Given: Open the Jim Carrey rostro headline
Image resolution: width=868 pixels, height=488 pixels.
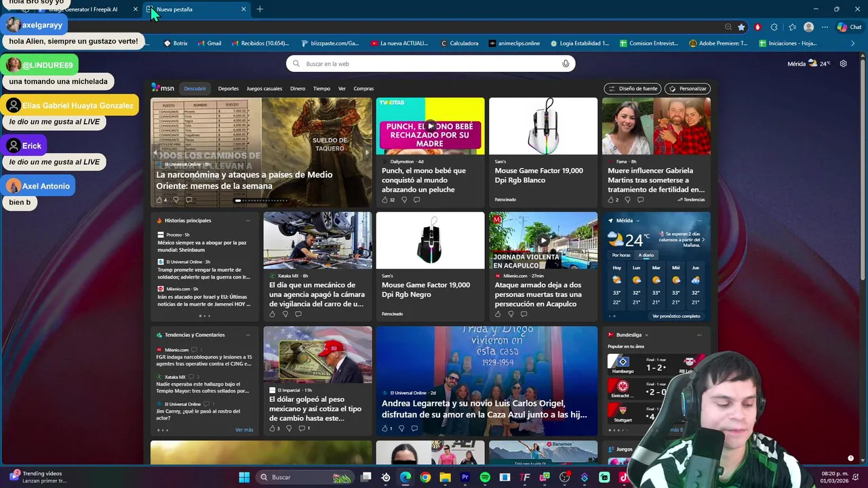Looking at the screenshot, I should click(198, 414).
